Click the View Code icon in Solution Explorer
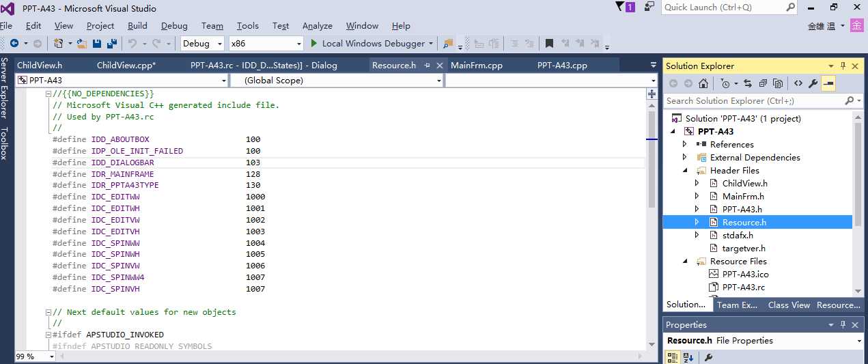 798,83
